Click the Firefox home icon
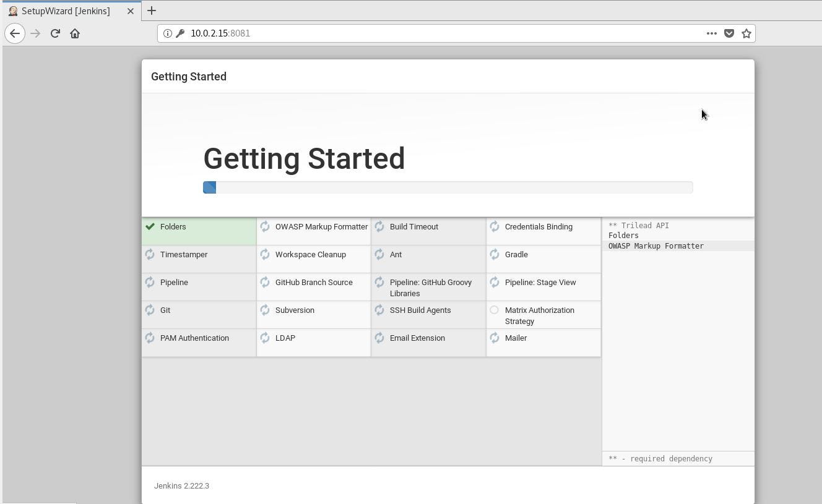Screen dimensions: 822x504 75,33
